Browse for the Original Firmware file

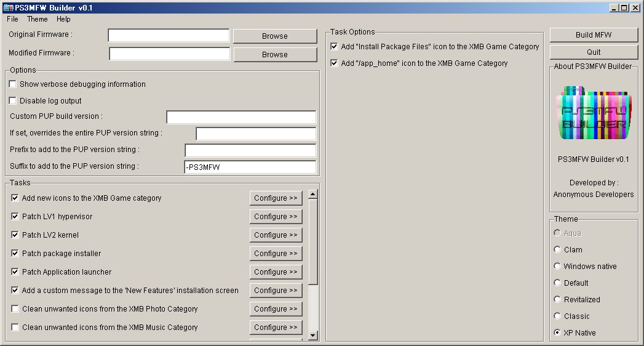click(275, 36)
